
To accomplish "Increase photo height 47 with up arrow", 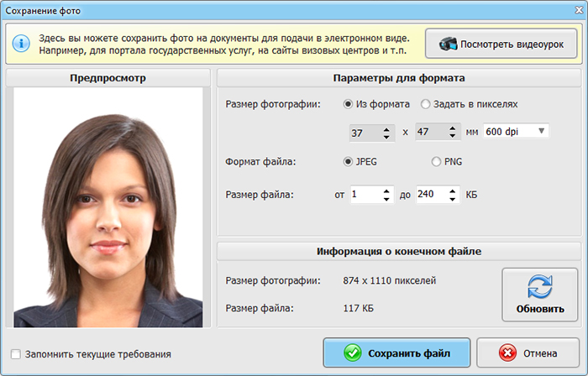I will 453,128.
